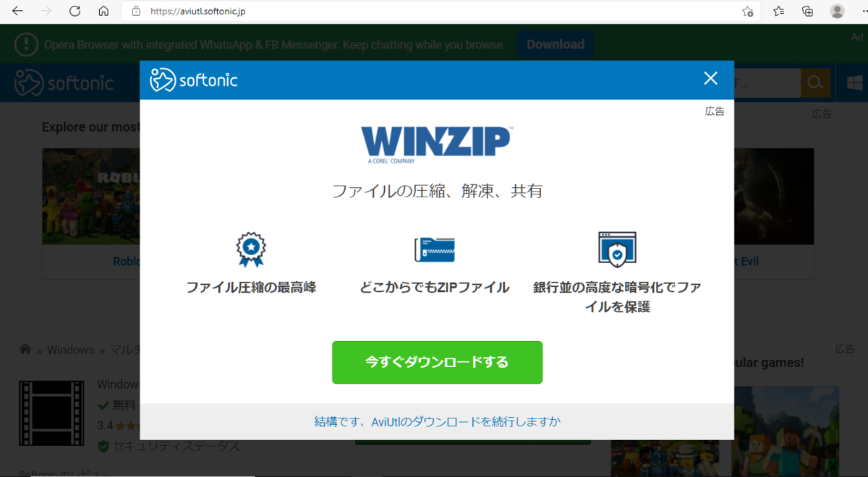Reload the page with refresh icon
Image resolution: width=868 pixels, height=477 pixels.
point(75,12)
